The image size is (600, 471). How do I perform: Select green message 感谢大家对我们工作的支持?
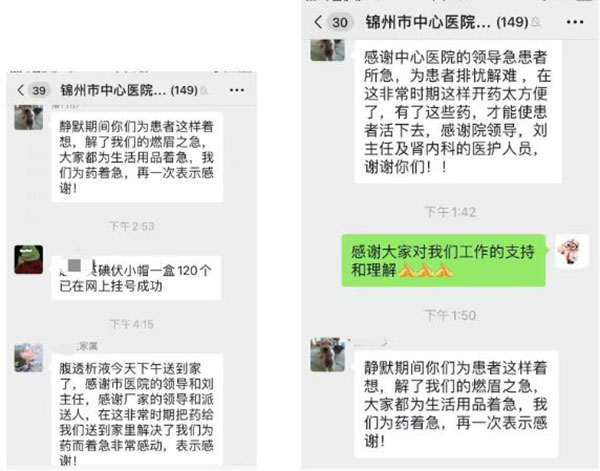point(443,261)
